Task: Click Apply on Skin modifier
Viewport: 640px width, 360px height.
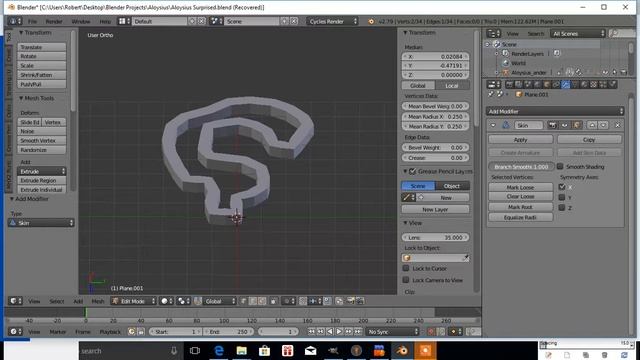Action: click(x=520, y=140)
